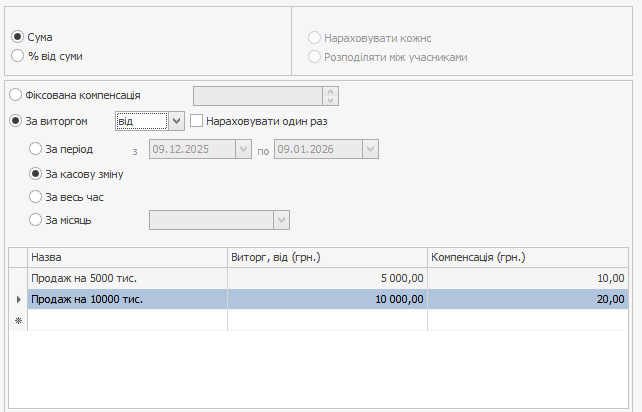The width and height of the screenshot is (642, 412).
Task: Open start date 09.12.2025 picker
Action: (242, 149)
